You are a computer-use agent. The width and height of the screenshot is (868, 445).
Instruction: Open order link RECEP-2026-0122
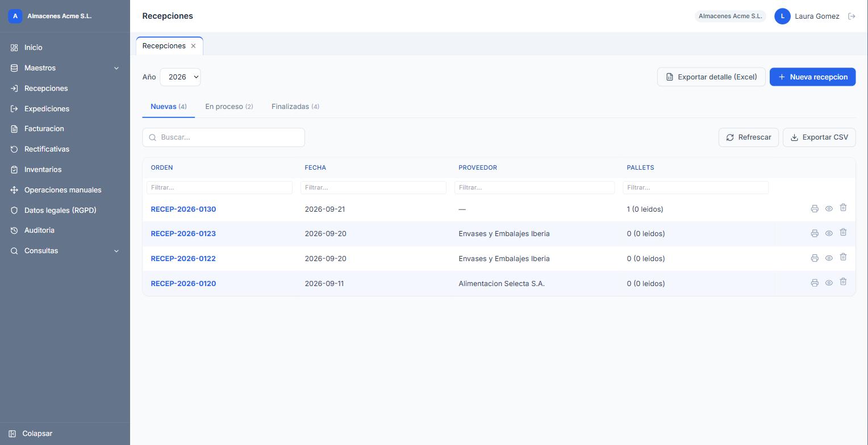tap(183, 259)
